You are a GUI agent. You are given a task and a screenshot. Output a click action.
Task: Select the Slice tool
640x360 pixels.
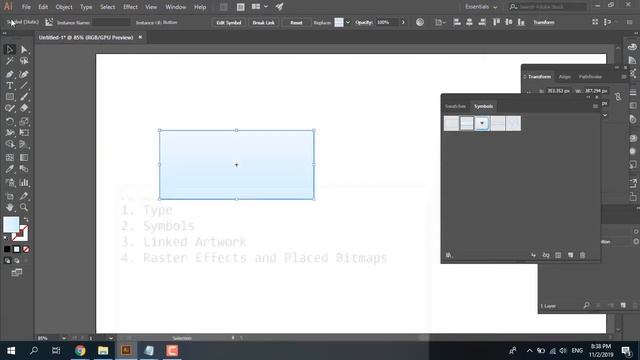(24, 196)
